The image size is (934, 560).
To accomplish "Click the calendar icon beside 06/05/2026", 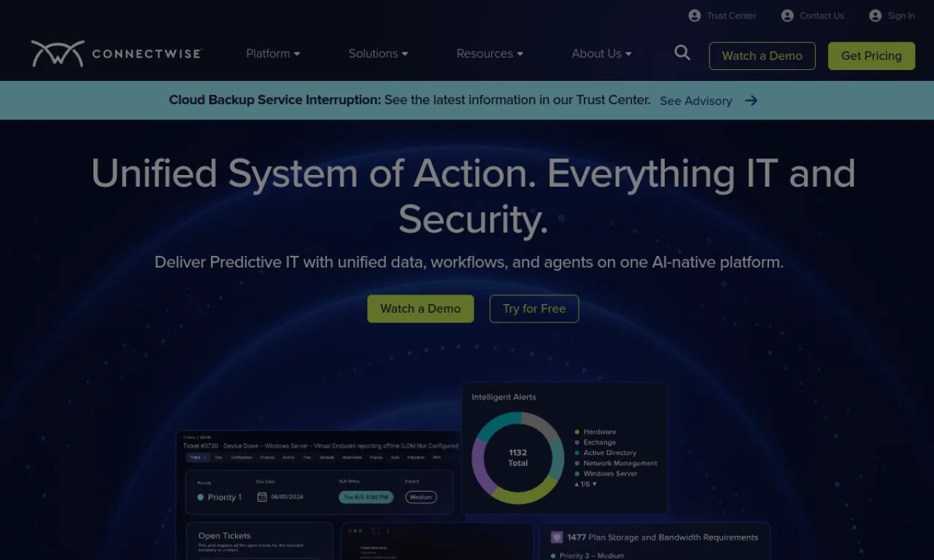I will pos(262,497).
